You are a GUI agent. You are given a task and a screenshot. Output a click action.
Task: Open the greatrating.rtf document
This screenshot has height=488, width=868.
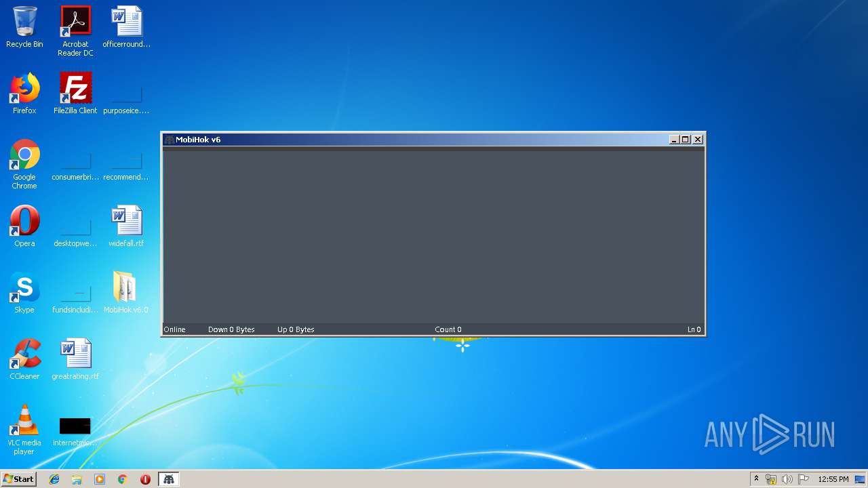(x=75, y=359)
